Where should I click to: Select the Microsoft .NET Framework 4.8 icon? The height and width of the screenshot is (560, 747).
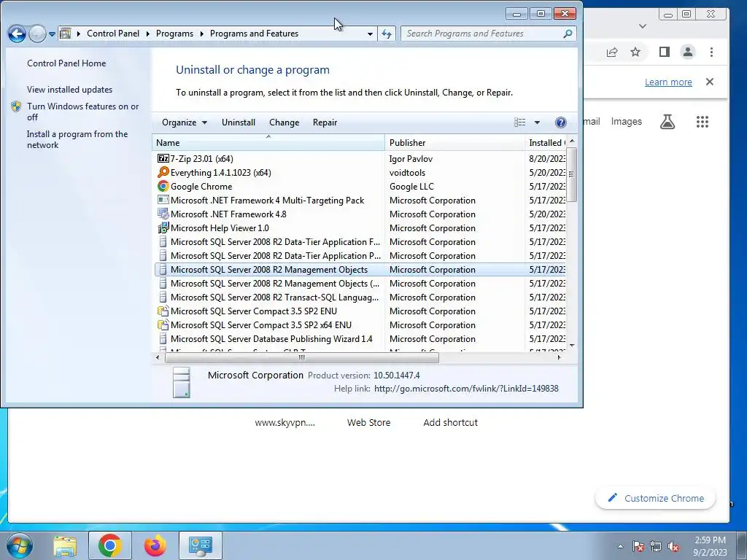(x=163, y=214)
